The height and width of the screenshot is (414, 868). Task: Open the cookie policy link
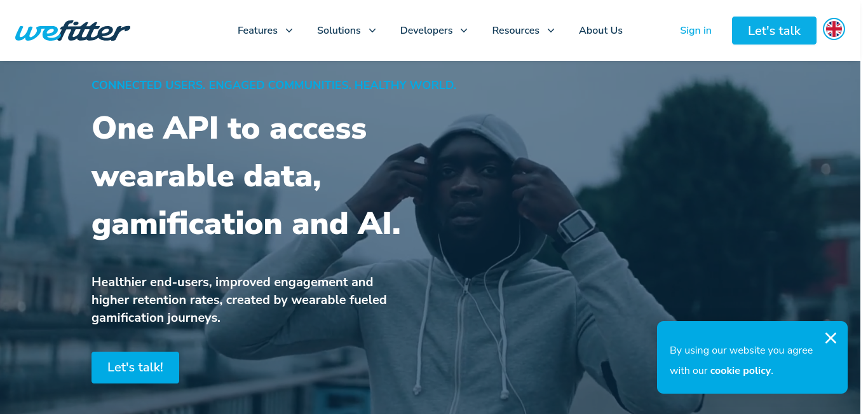point(740,371)
